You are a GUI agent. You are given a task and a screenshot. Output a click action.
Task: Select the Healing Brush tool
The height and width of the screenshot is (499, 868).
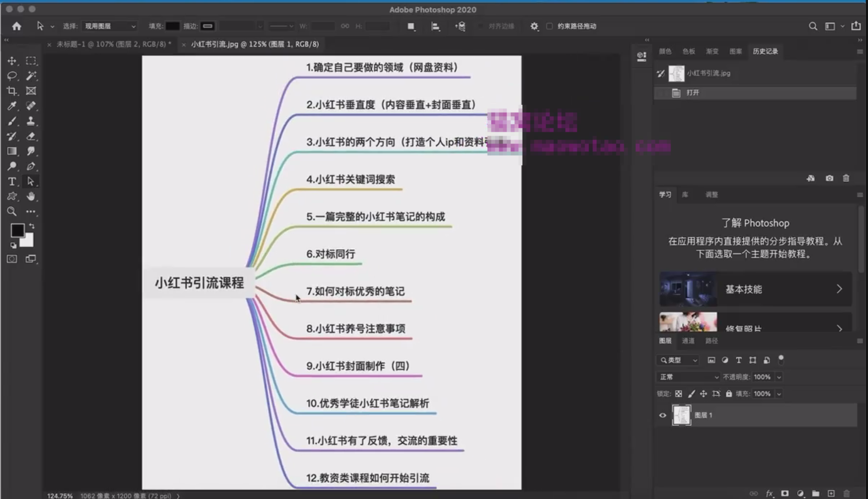pyautogui.click(x=31, y=106)
